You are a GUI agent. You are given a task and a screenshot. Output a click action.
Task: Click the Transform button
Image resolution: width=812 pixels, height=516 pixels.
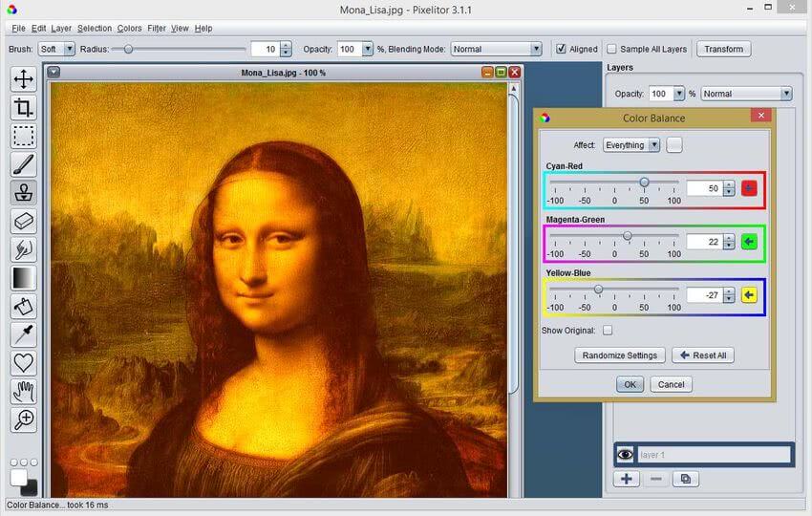(x=723, y=49)
